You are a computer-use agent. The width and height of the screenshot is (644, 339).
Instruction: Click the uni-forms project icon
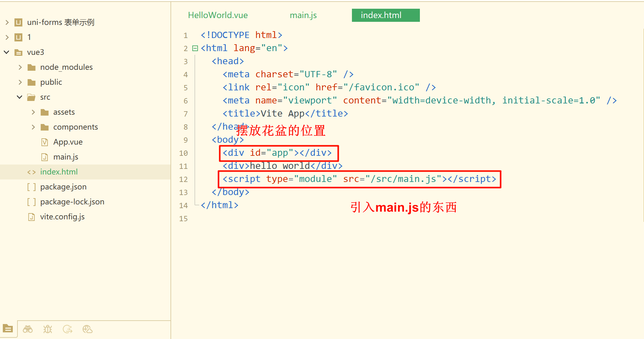pos(19,22)
